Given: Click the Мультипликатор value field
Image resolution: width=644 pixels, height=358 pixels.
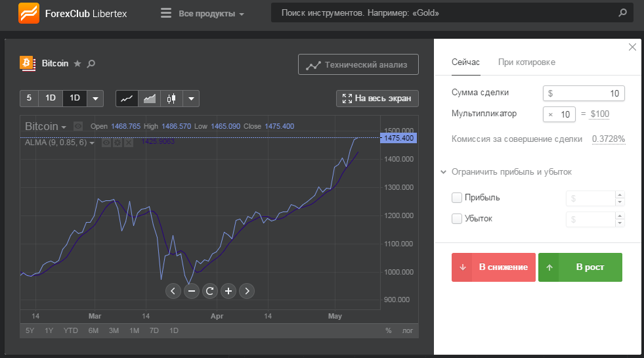Looking at the screenshot, I should (559, 114).
